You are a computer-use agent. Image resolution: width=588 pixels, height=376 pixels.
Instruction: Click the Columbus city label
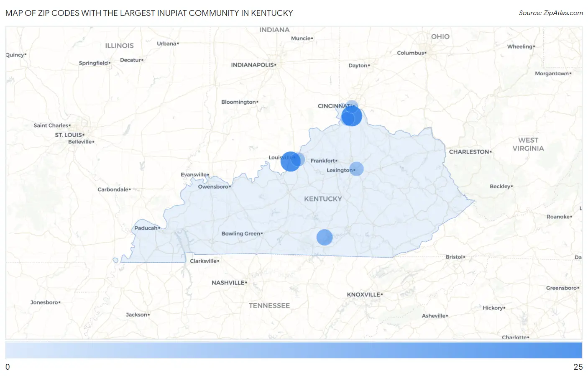pos(411,53)
